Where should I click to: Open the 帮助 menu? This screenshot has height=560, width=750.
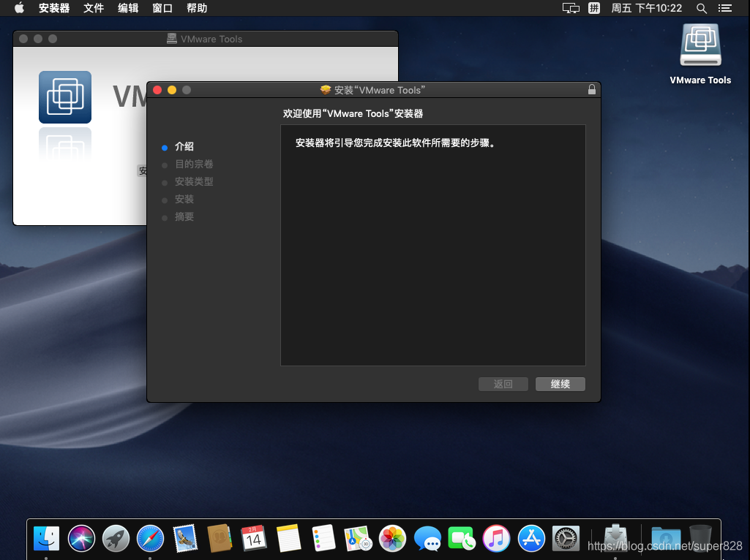point(197,8)
